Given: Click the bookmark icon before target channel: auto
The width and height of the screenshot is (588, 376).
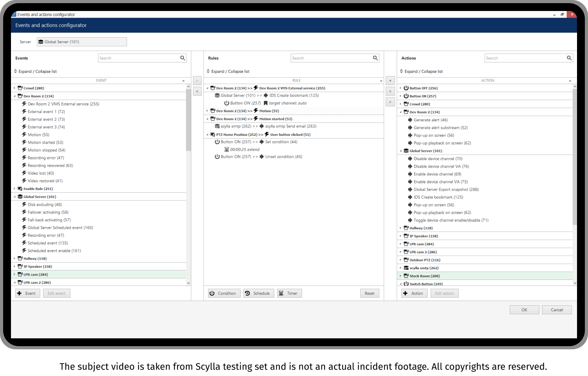Looking at the screenshot, I should pyautogui.click(x=265, y=103).
